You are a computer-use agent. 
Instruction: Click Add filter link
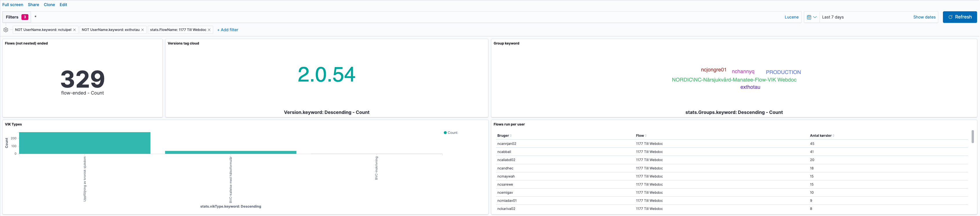coord(227,29)
